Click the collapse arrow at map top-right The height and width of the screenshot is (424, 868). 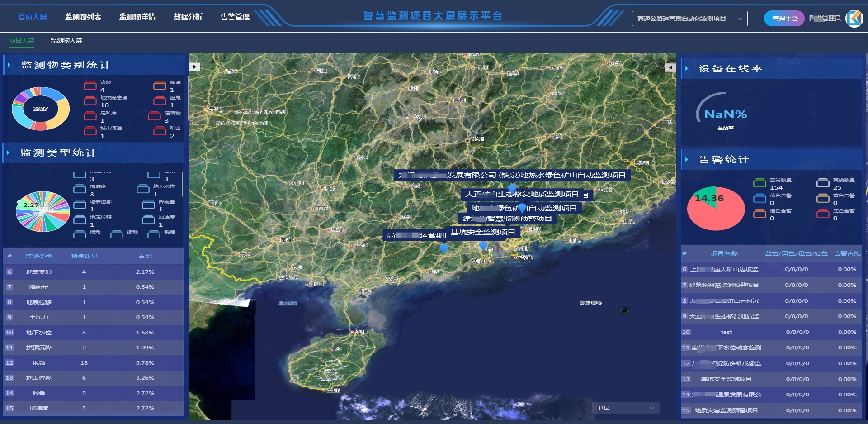coord(670,67)
